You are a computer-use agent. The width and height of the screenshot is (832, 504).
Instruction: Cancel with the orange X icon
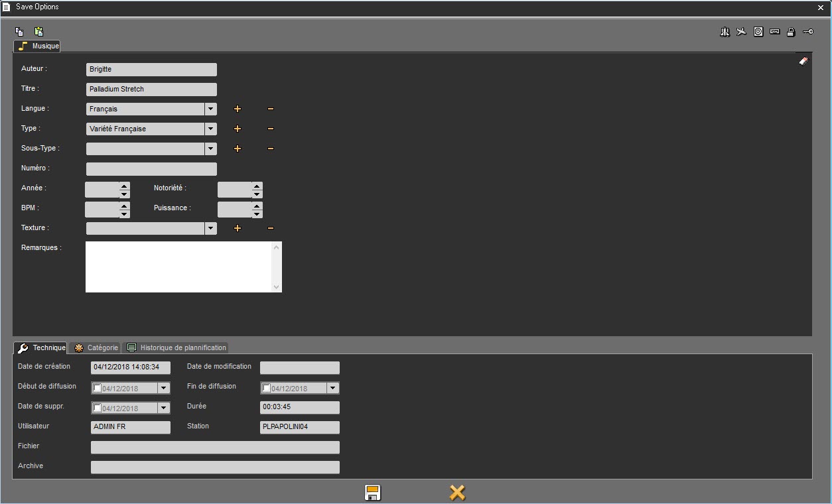coord(457,493)
